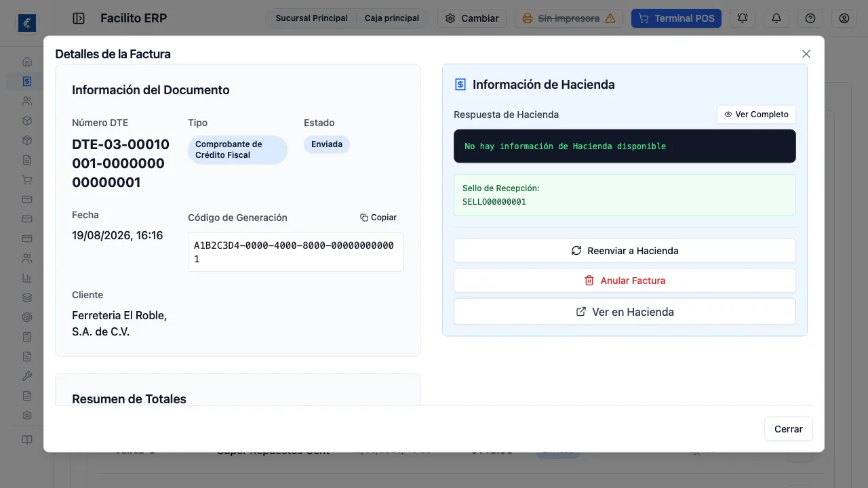Screen dimensions: 868x488
Task: Click the No hay información de Hacienda message
Action: point(566,146)
